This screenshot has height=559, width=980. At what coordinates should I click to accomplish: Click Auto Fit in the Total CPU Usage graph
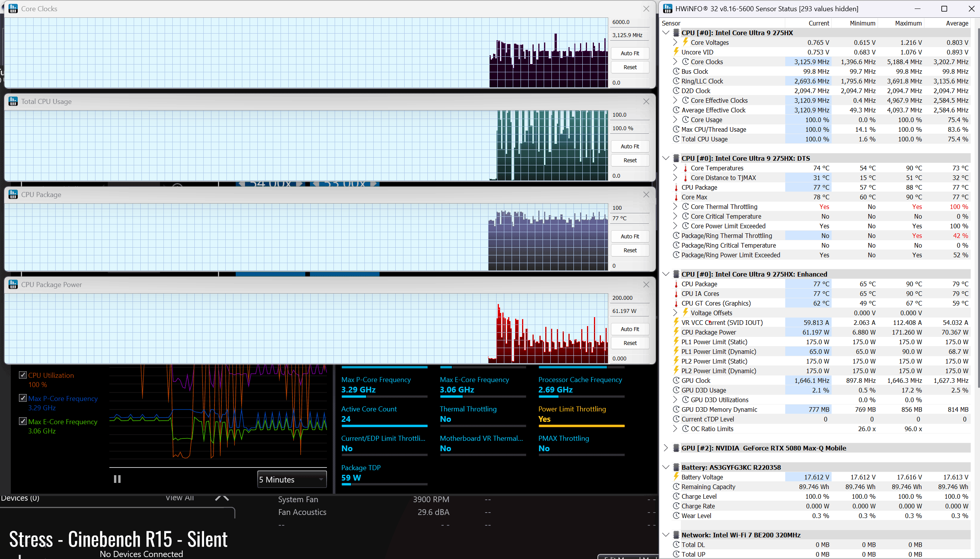630,146
